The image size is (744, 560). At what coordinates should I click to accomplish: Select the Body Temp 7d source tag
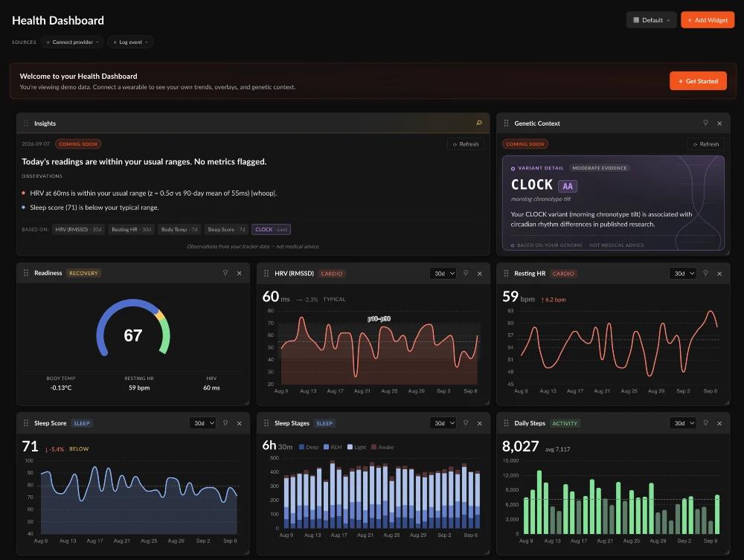(179, 230)
